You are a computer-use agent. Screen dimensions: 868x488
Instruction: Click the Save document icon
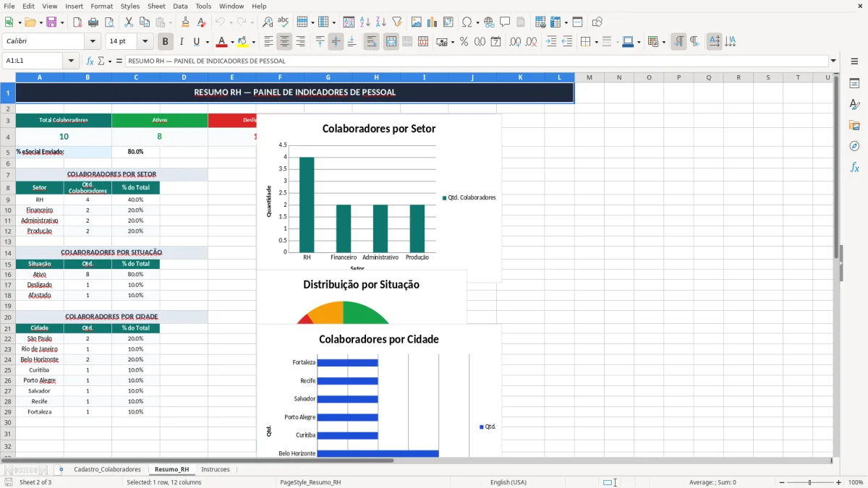point(51,22)
